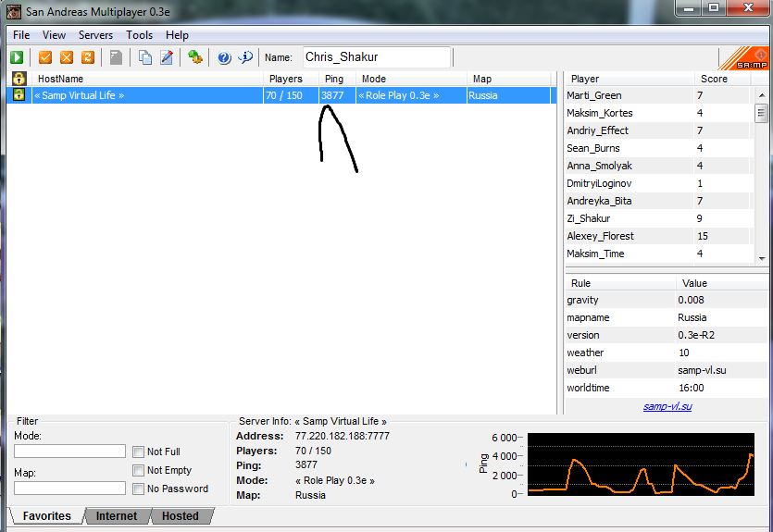Switch to the Internet tab
773x532 pixels.
[x=117, y=515]
